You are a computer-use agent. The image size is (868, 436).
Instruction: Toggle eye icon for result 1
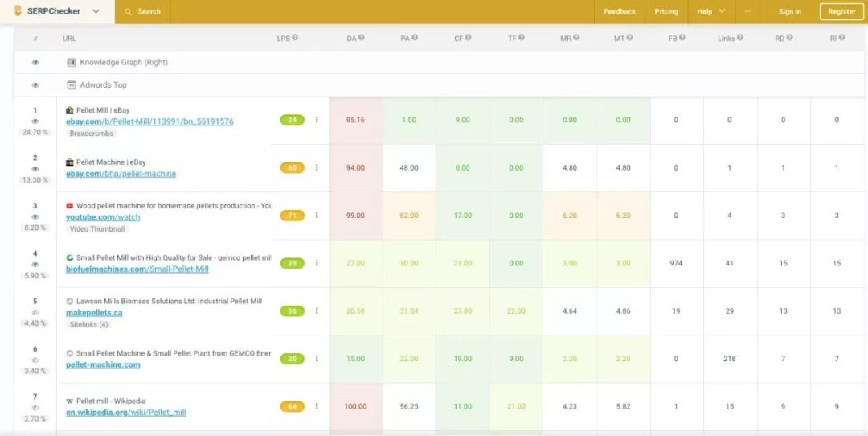[35, 121]
